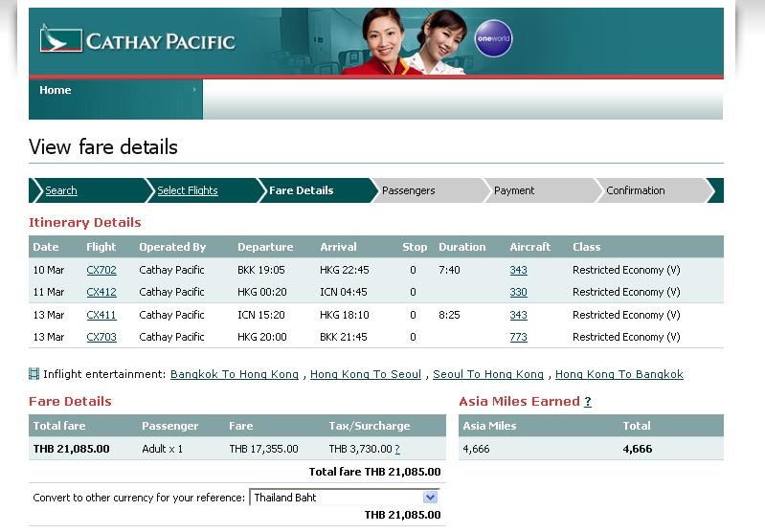
Task: Open flight CX702 details
Action: (x=101, y=270)
